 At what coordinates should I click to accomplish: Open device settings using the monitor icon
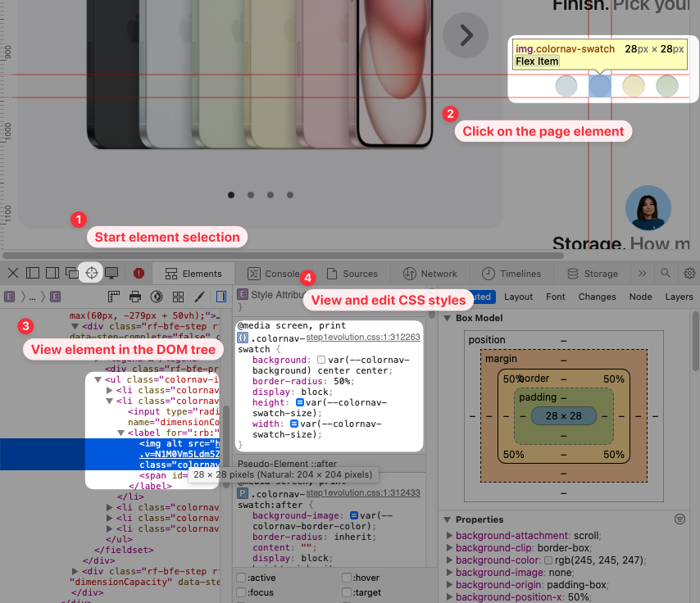tap(111, 273)
